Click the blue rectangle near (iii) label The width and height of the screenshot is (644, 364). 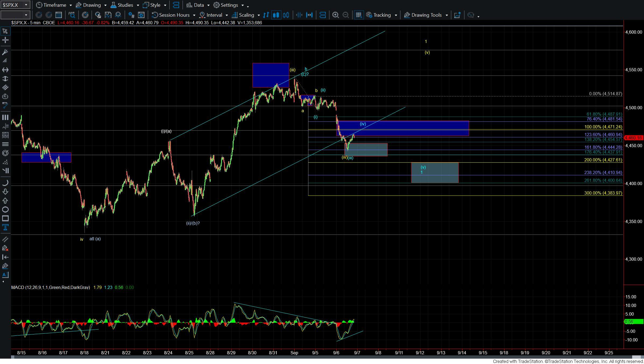pyautogui.click(x=271, y=75)
